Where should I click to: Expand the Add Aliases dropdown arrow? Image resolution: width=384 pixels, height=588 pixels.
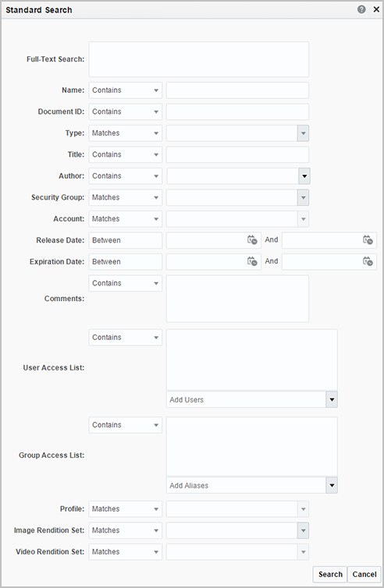[332, 485]
